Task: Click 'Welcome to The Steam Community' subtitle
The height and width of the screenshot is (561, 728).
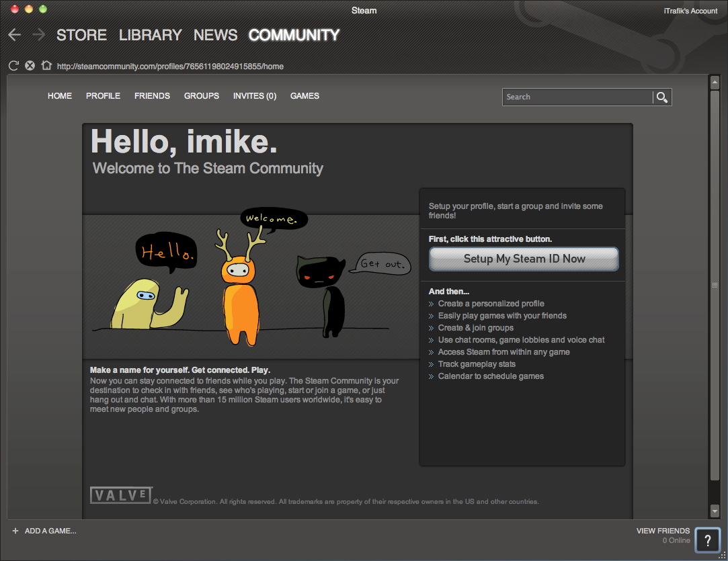Action: [x=208, y=168]
